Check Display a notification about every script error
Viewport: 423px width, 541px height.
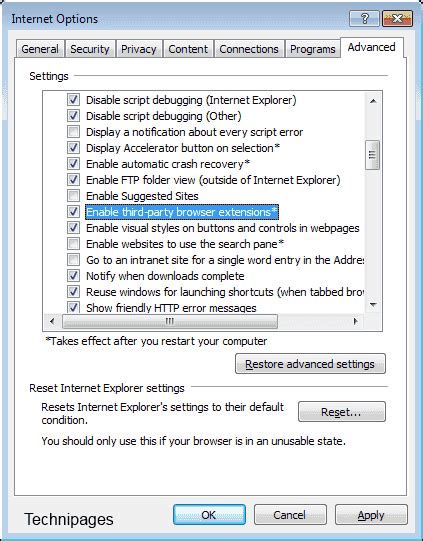coord(73,132)
